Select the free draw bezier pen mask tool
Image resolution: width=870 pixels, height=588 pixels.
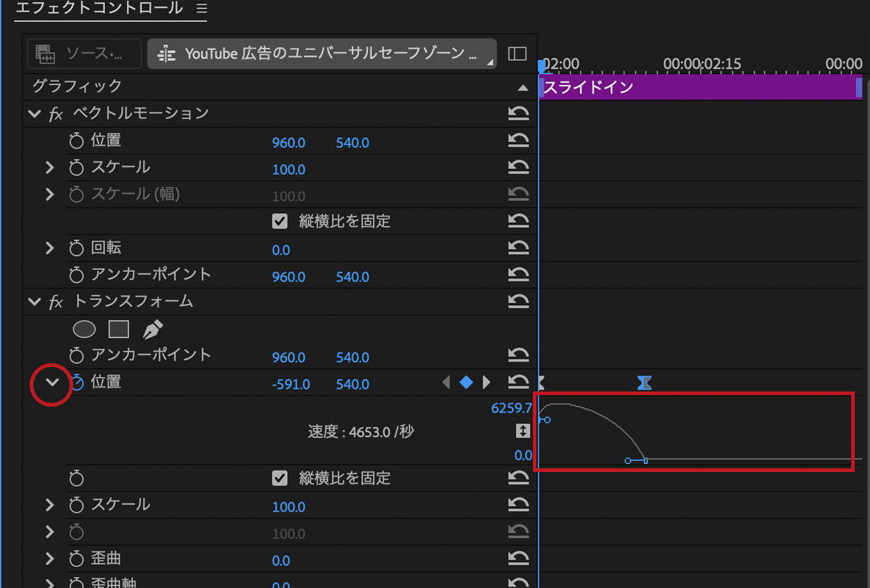click(x=152, y=330)
